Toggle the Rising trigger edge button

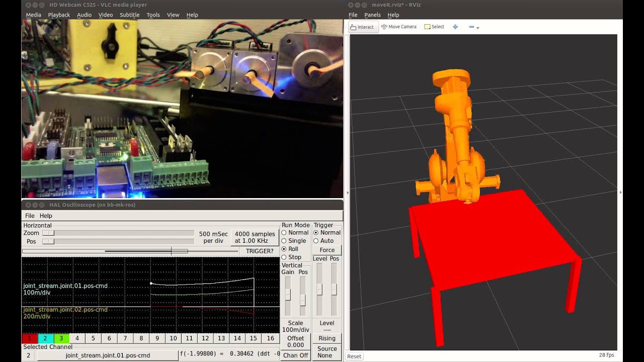point(327,338)
